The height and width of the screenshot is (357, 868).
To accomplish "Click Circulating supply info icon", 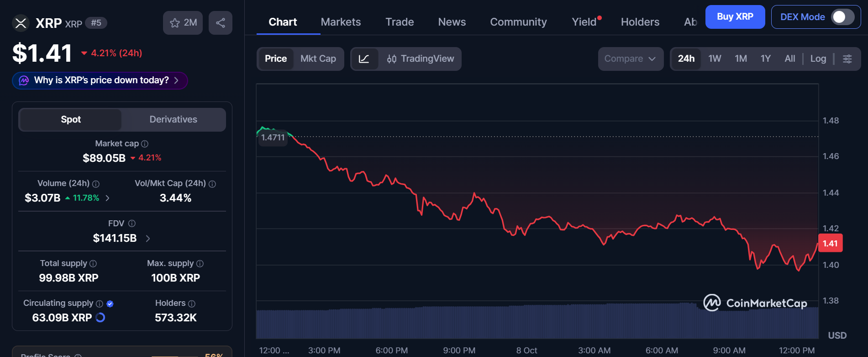I will pyautogui.click(x=100, y=304).
